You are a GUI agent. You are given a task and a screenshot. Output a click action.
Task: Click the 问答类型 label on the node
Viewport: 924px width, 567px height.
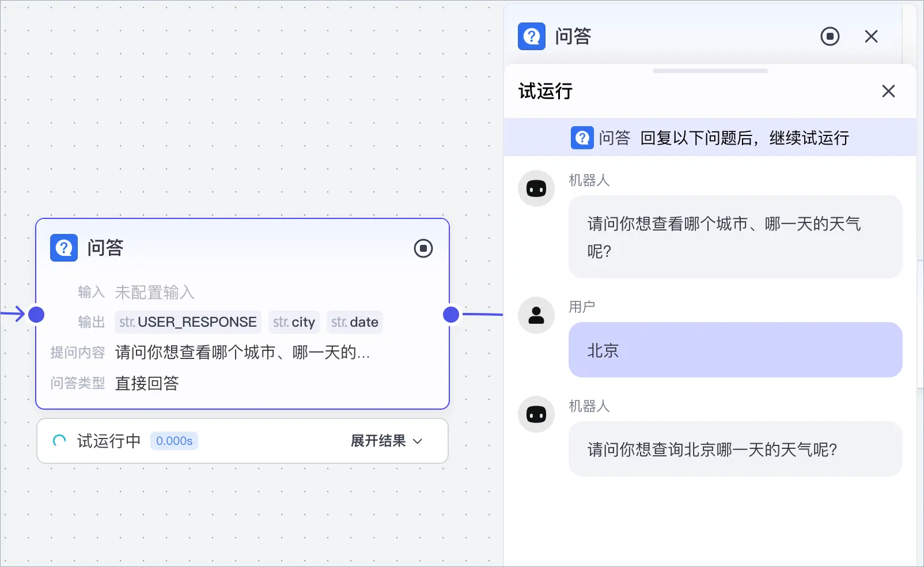(x=78, y=383)
